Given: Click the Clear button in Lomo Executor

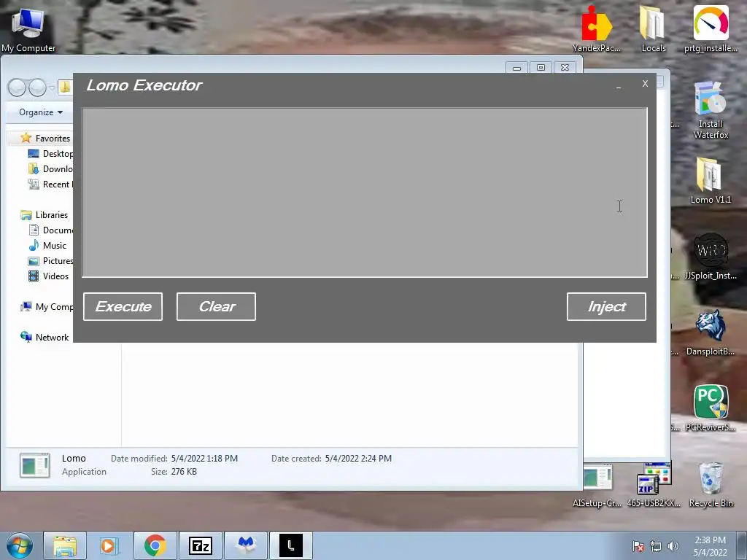Looking at the screenshot, I should tap(216, 307).
